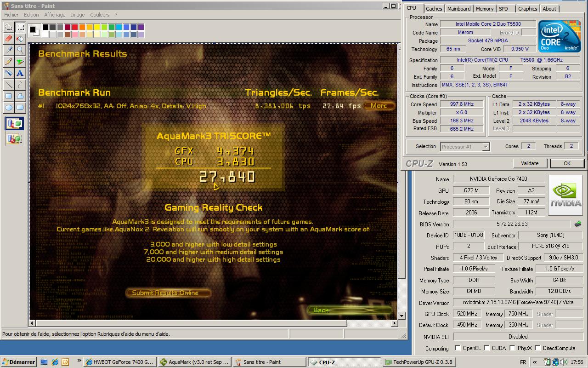The height and width of the screenshot is (368, 588).
Task: Click the Paint horizontal scrollbar right arrow
Action: tap(395, 323)
